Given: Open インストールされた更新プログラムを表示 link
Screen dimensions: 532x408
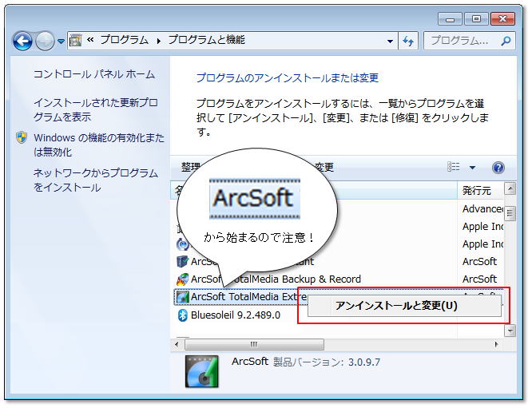Looking at the screenshot, I should (x=95, y=109).
